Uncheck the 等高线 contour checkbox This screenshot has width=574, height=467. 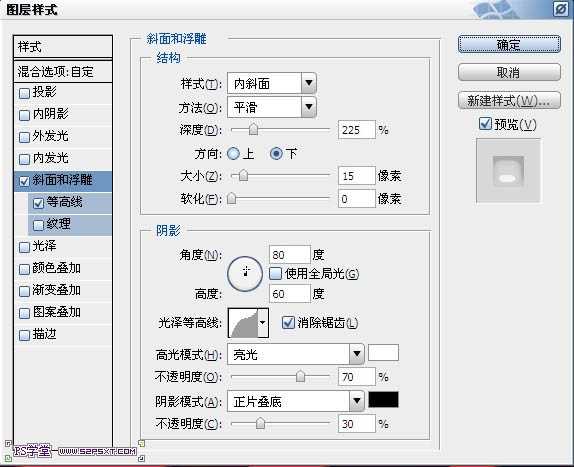click(x=38, y=203)
